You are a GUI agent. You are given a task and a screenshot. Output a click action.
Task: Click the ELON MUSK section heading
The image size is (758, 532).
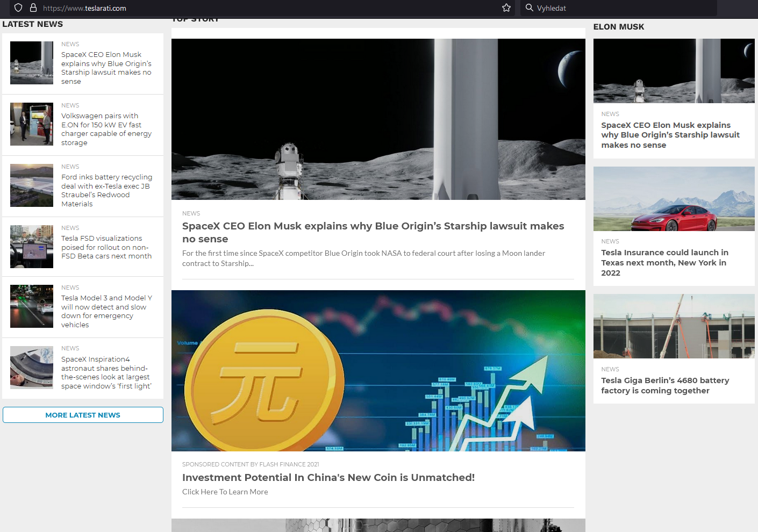[619, 27]
